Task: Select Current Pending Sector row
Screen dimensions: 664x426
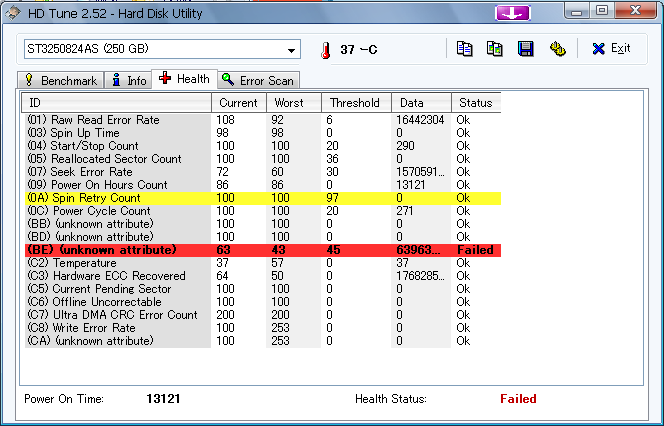Action: (x=263, y=289)
